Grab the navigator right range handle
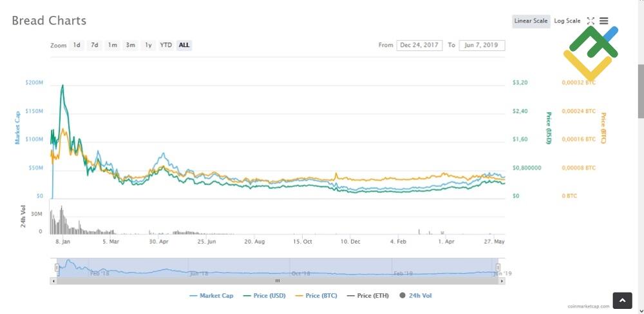Viewport: 644px width, 314px height. coord(498,268)
